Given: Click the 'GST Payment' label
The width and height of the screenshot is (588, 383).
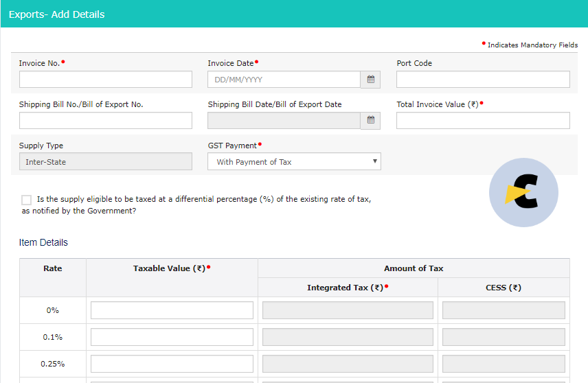Looking at the screenshot, I should click(232, 146).
